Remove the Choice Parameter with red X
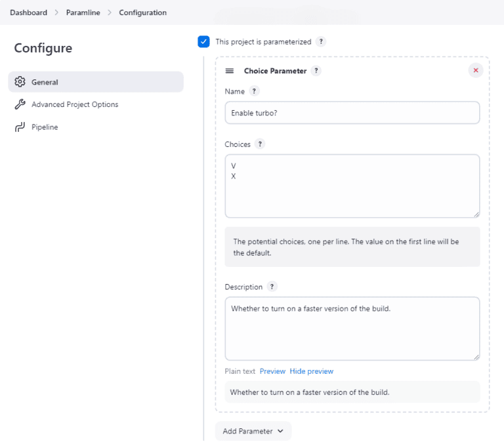 476,70
